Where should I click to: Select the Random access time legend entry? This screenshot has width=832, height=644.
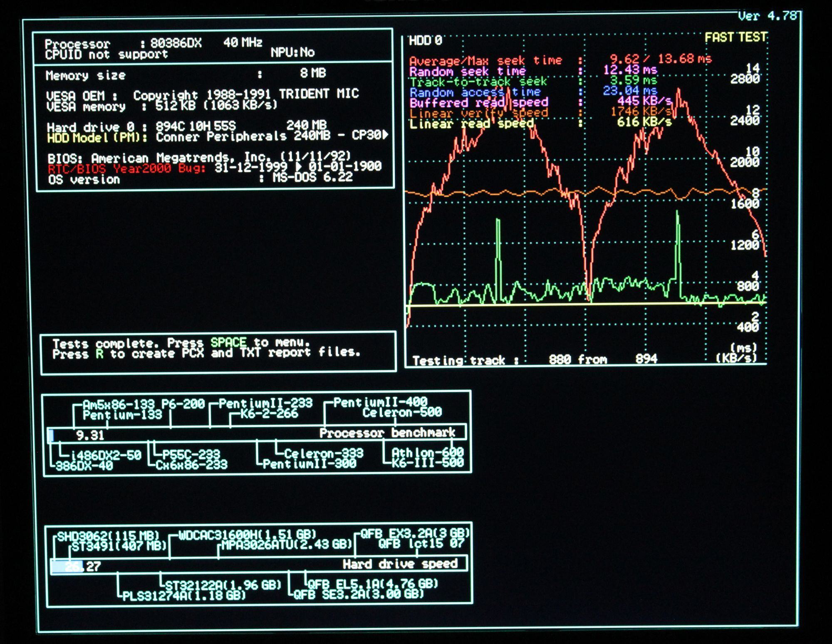point(475,92)
